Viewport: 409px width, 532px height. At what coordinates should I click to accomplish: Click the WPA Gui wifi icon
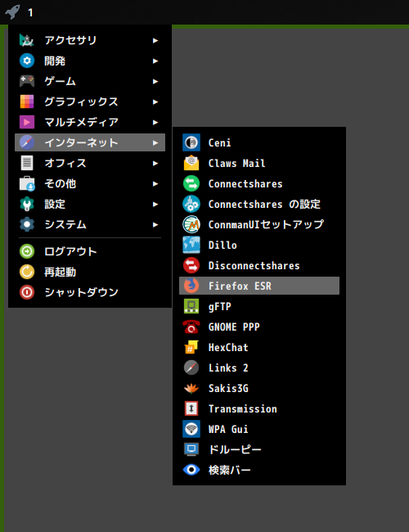point(191,429)
